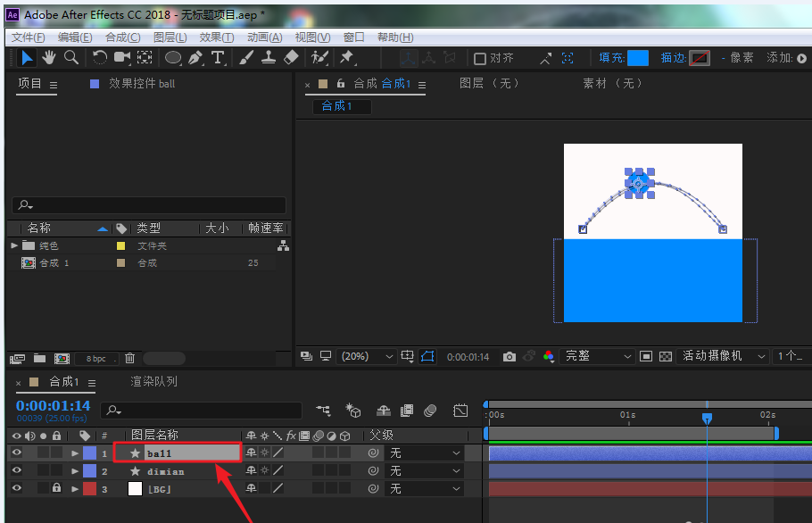812x523 pixels.
Task: Hide the ball layer visibility eye
Action: [16, 453]
